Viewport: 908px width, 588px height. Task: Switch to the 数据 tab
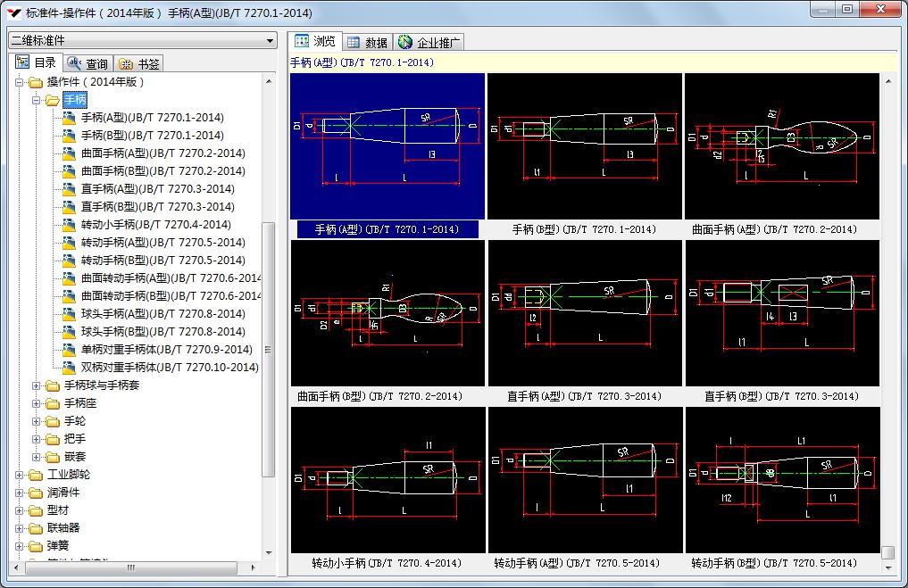tap(367, 42)
